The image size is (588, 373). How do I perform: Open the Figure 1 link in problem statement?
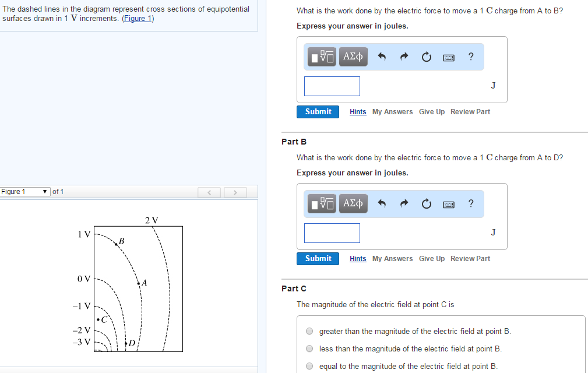(137, 18)
